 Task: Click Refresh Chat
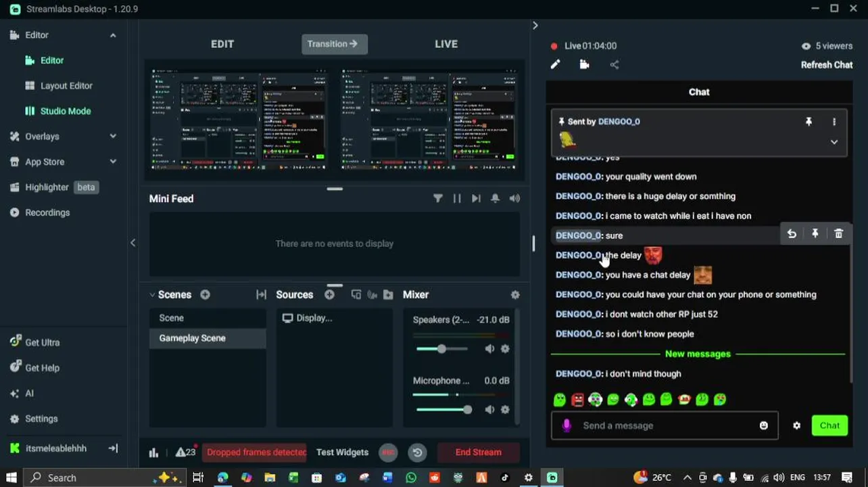826,65
